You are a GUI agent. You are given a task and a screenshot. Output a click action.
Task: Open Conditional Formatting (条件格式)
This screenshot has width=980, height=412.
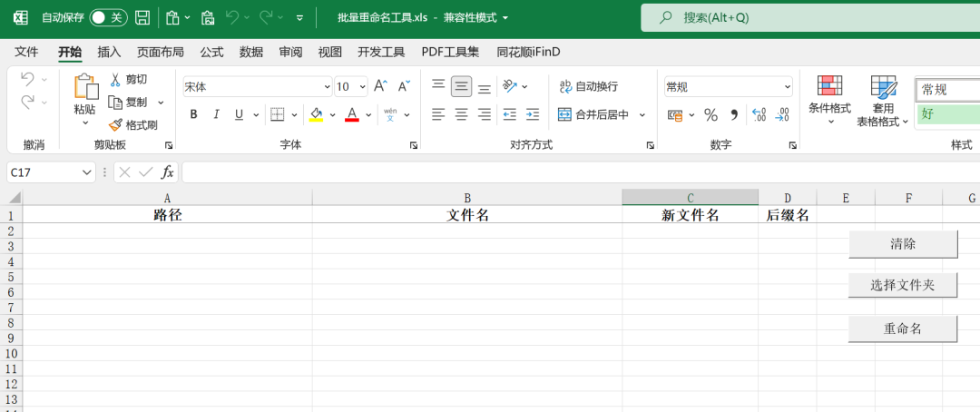(x=830, y=100)
